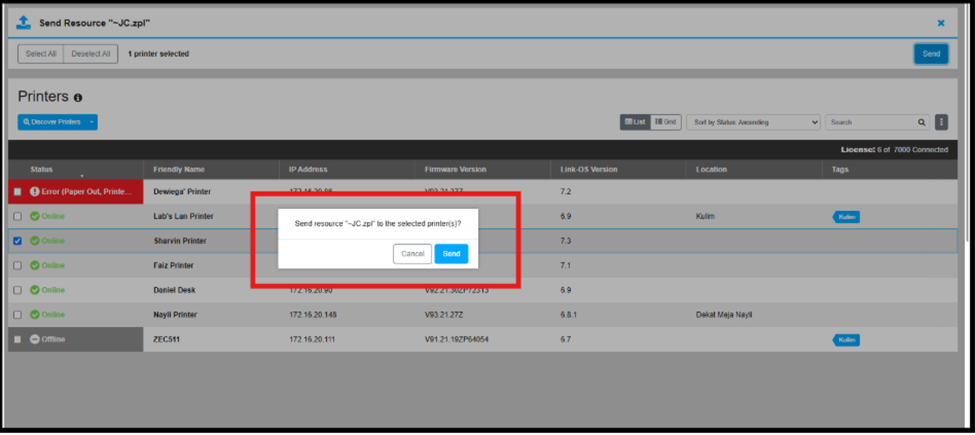Image resolution: width=975 pixels, height=435 pixels.
Task: Toggle checkbox for ZEC511 row
Action: point(17,339)
